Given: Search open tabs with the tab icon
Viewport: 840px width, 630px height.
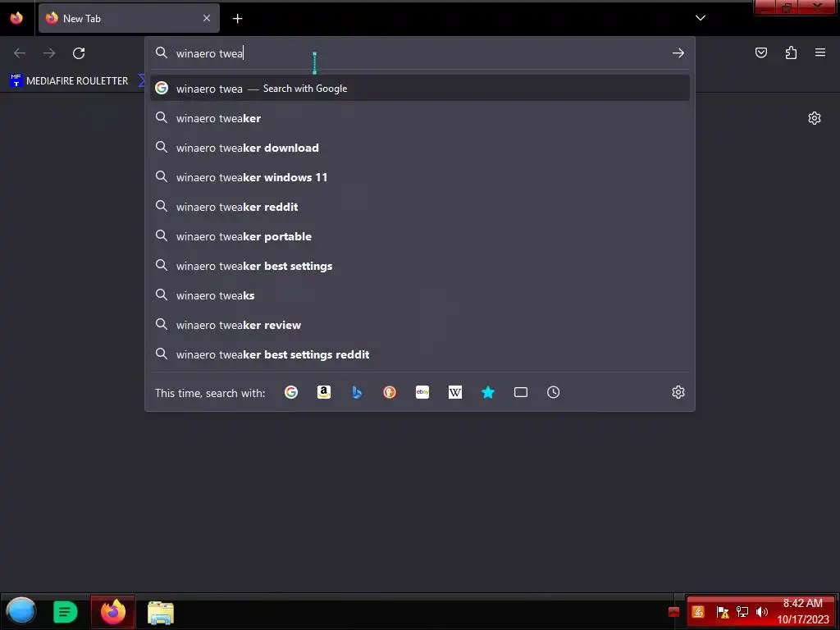Looking at the screenshot, I should point(521,392).
